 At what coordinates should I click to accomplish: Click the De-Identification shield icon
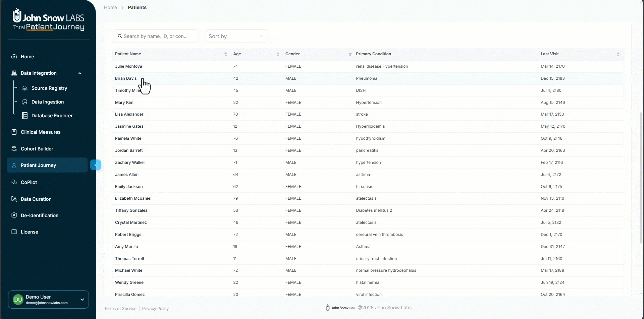click(x=14, y=215)
